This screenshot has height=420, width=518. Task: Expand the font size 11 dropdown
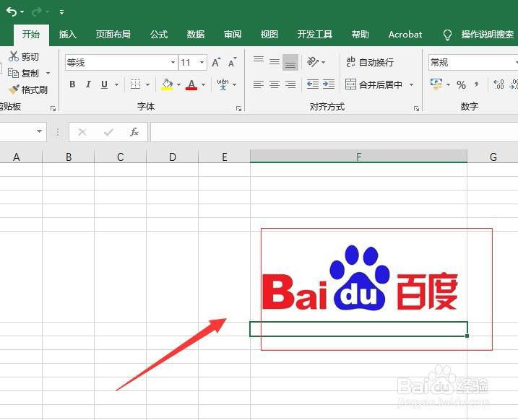click(x=202, y=62)
